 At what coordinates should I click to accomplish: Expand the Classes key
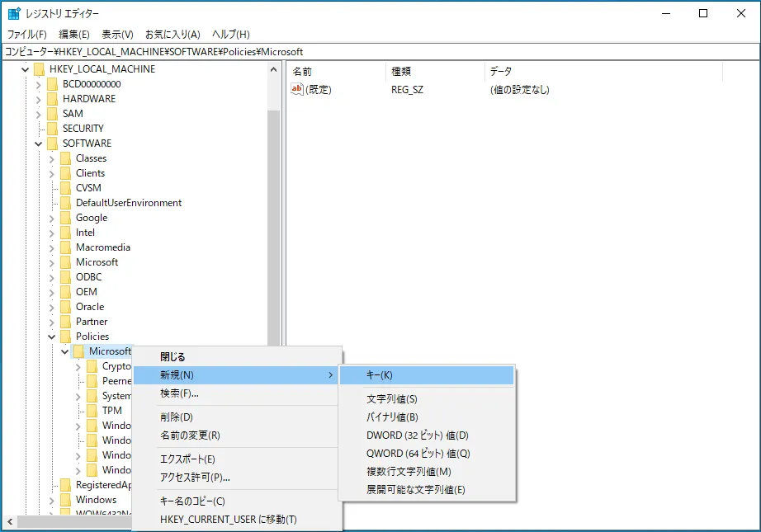point(51,158)
